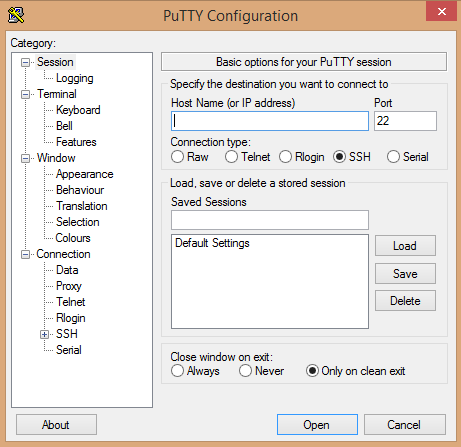Viewport: 461px width, 447px height.
Task: Focus the Port number field
Action: [405, 121]
